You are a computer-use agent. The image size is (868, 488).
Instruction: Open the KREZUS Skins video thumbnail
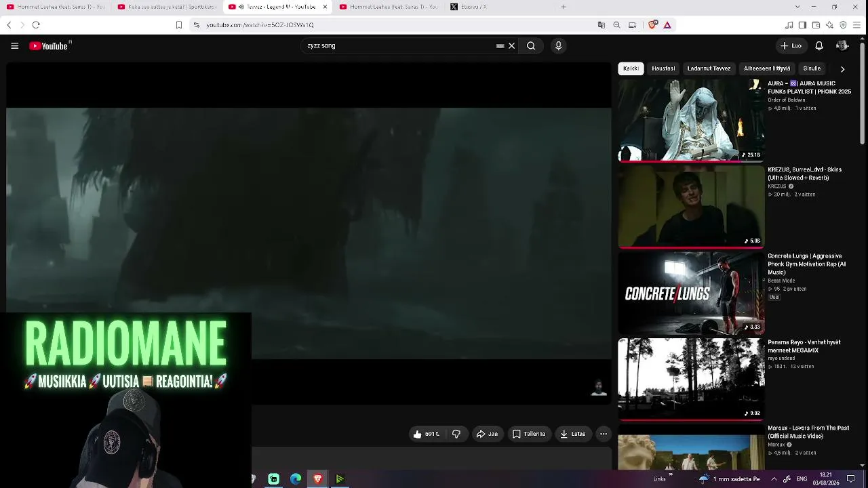(x=691, y=207)
